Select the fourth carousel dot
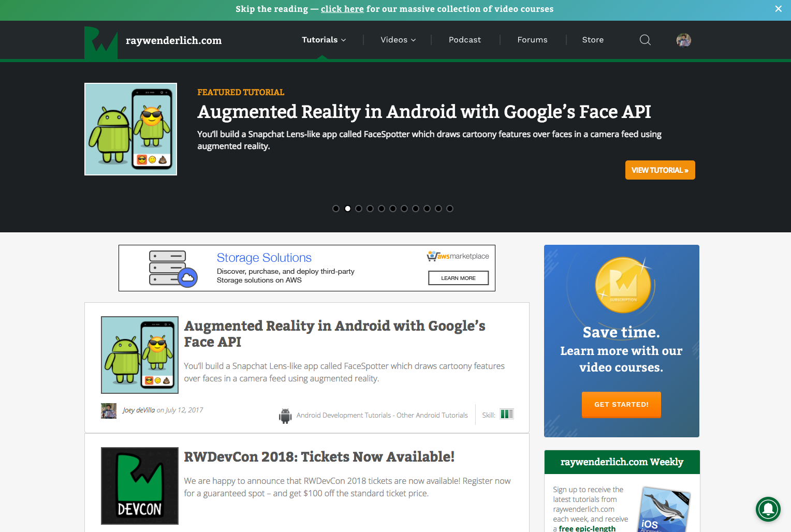The image size is (791, 532). click(x=370, y=209)
